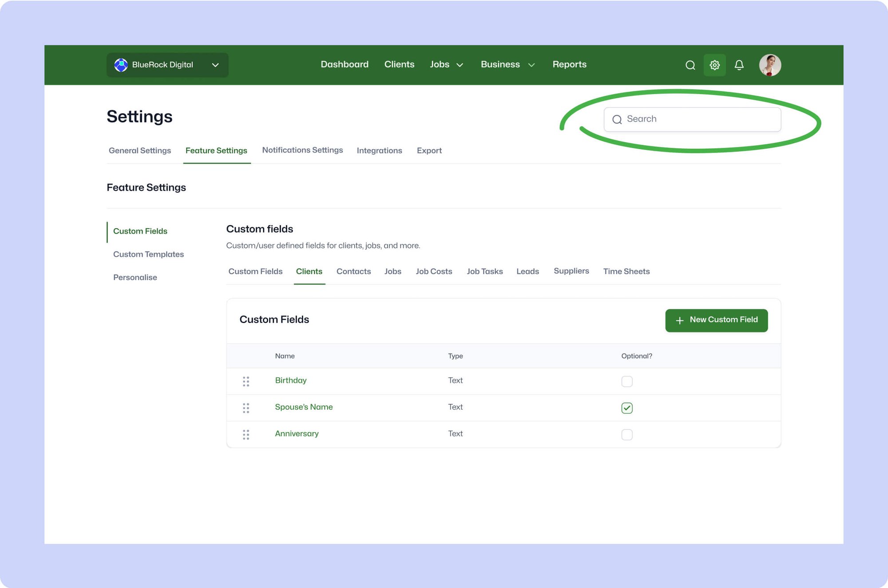Grab the drag handle for Birthday row
The width and height of the screenshot is (888, 588).
pyautogui.click(x=246, y=381)
